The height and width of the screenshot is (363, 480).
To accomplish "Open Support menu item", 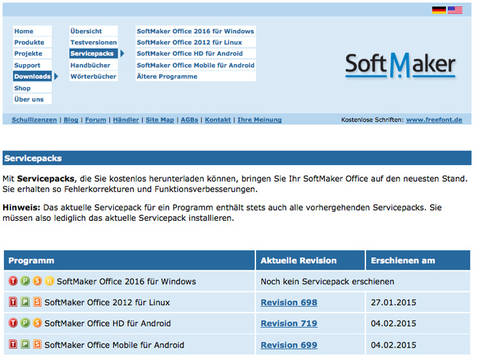I will pos(32,65).
